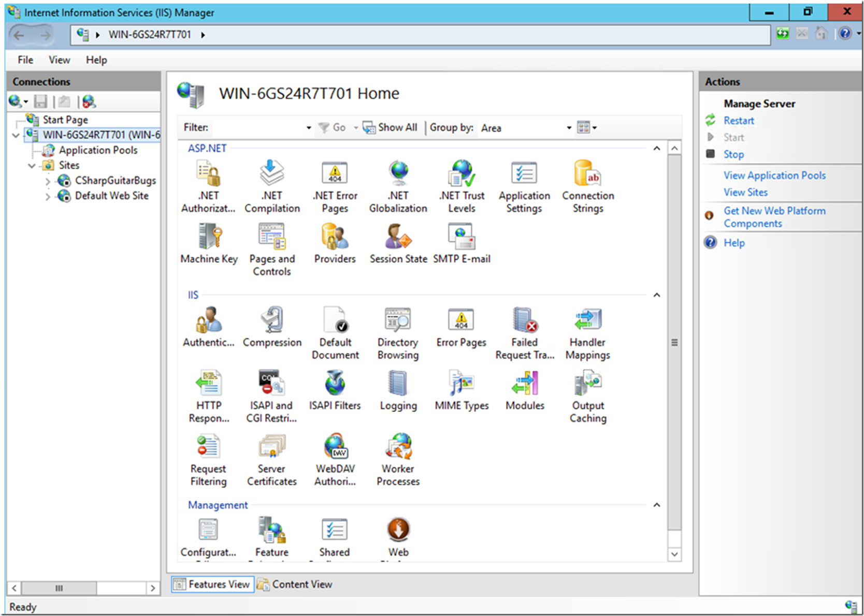864x616 pixels.
Task: Open Server Certificates feature
Action: point(272,460)
